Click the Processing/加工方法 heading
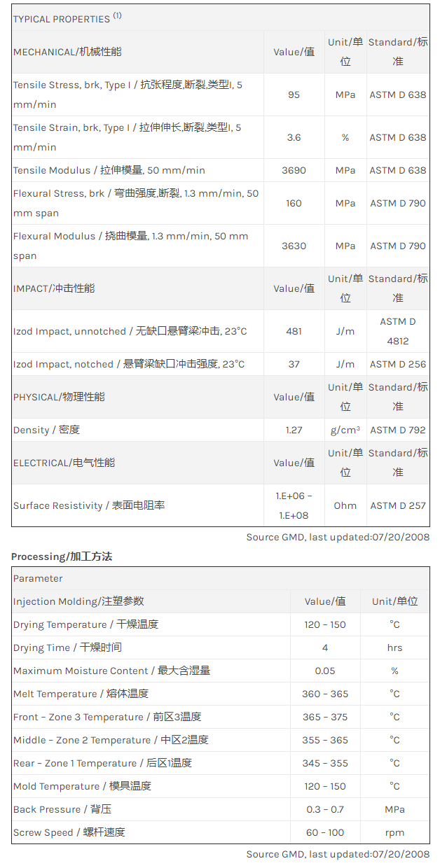 click(x=62, y=556)
